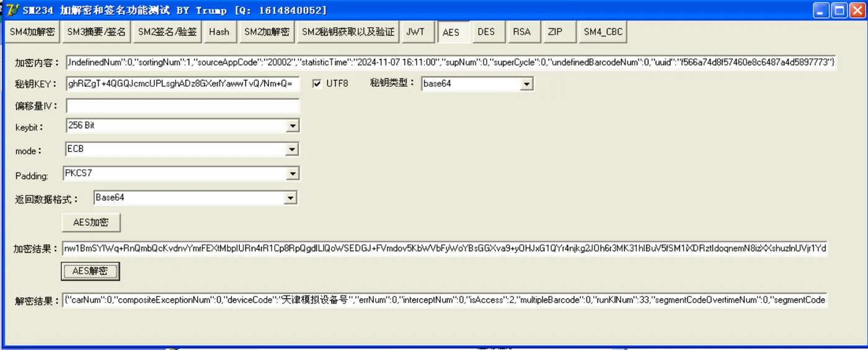The height and width of the screenshot is (350, 868).
Task: Click the AES加密 button
Action: point(91,222)
